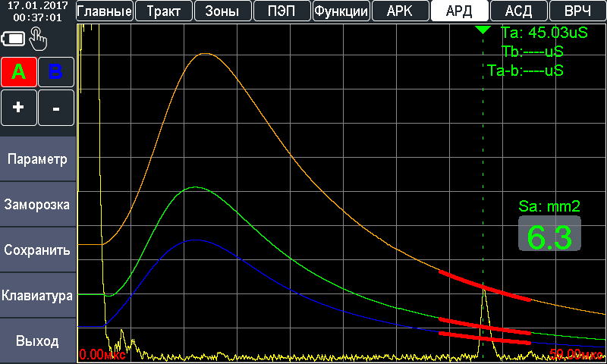Image resolution: width=607 pixels, height=364 pixels.
Task: Switch to the Тракт tab
Action: click(x=164, y=11)
